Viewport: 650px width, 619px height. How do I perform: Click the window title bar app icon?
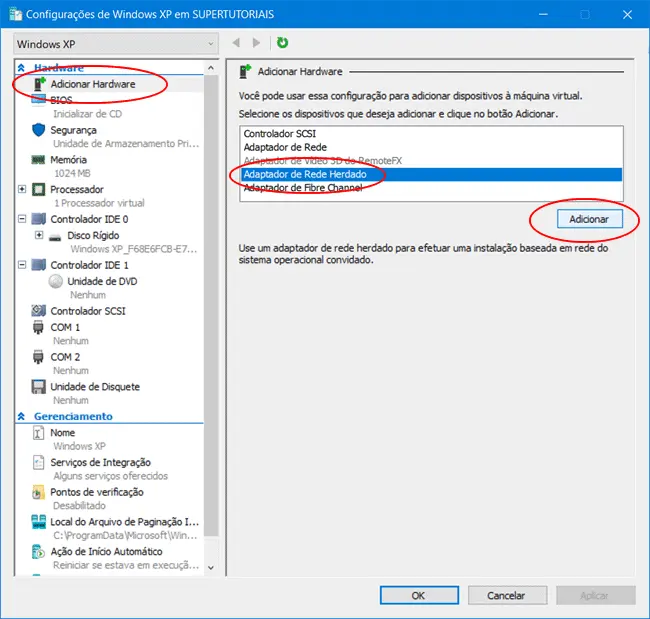(16, 14)
